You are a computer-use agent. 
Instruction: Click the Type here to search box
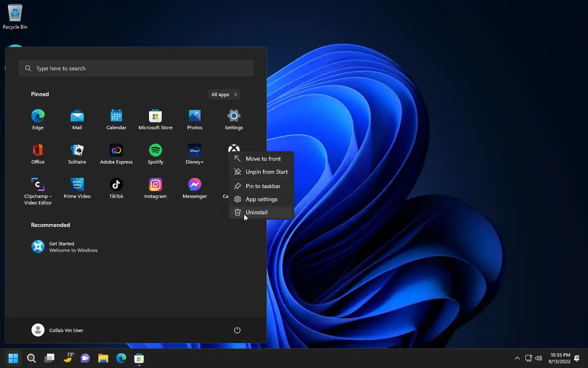pyautogui.click(x=136, y=68)
